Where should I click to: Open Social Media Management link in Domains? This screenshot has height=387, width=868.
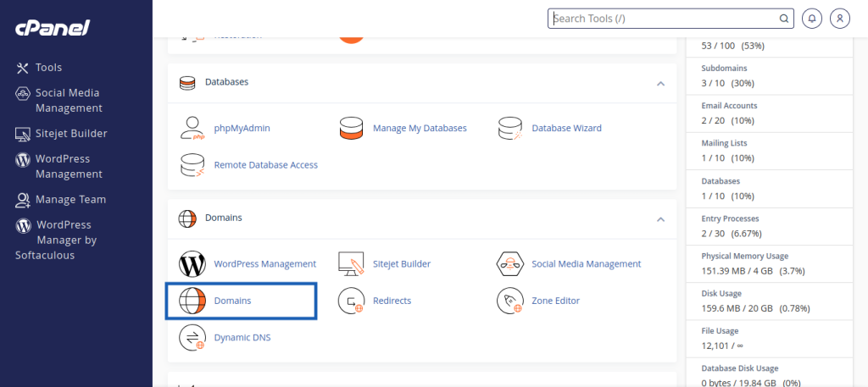(x=587, y=263)
